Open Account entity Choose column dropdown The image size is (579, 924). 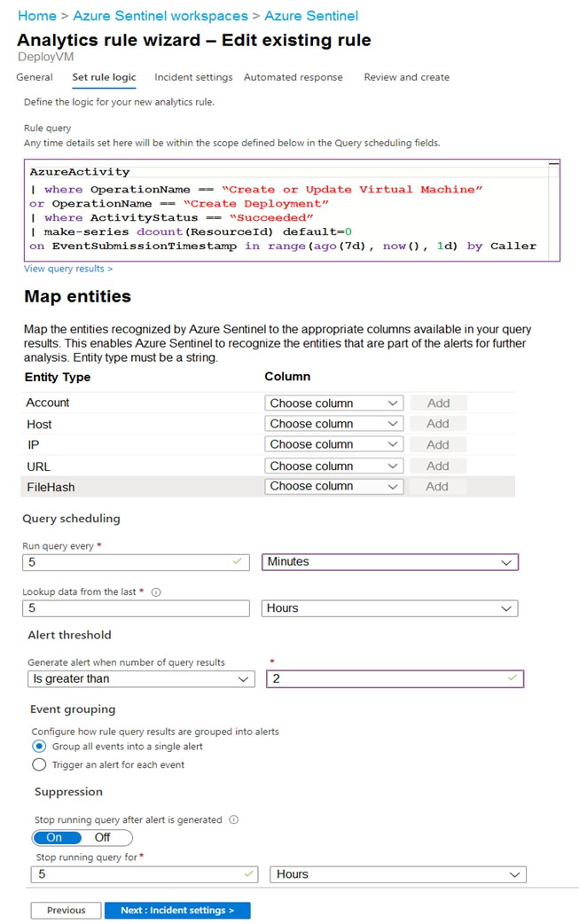pyautogui.click(x=334, y=403)
